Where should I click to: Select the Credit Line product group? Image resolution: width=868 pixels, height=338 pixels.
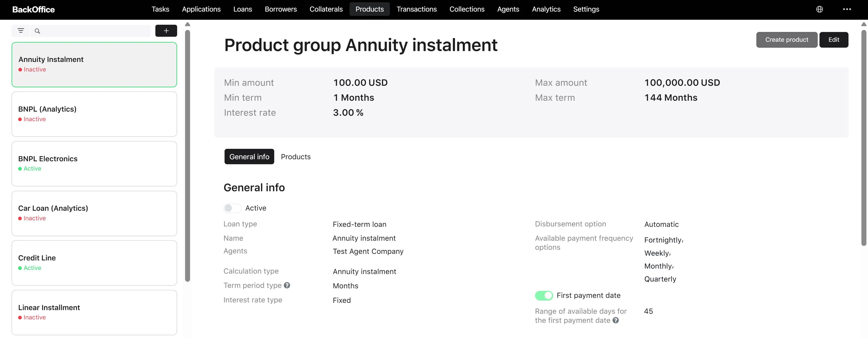pos(94,263)
